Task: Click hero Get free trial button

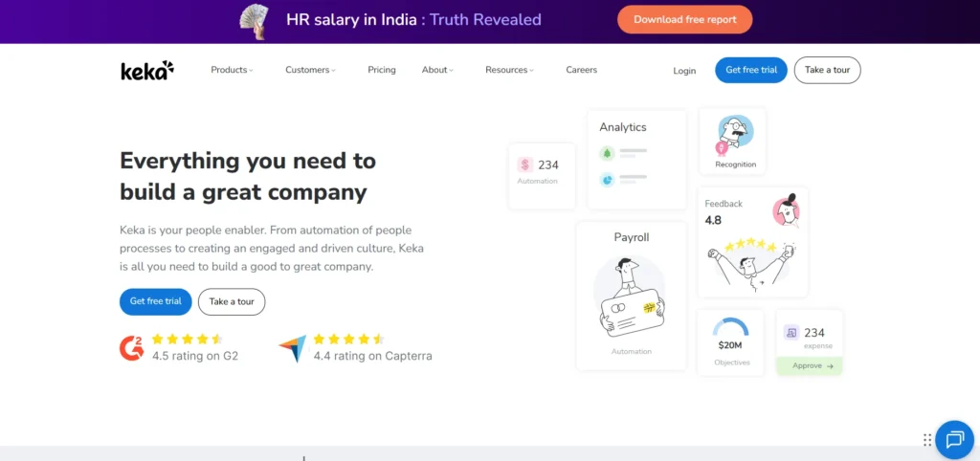Action: click(156, 301)
